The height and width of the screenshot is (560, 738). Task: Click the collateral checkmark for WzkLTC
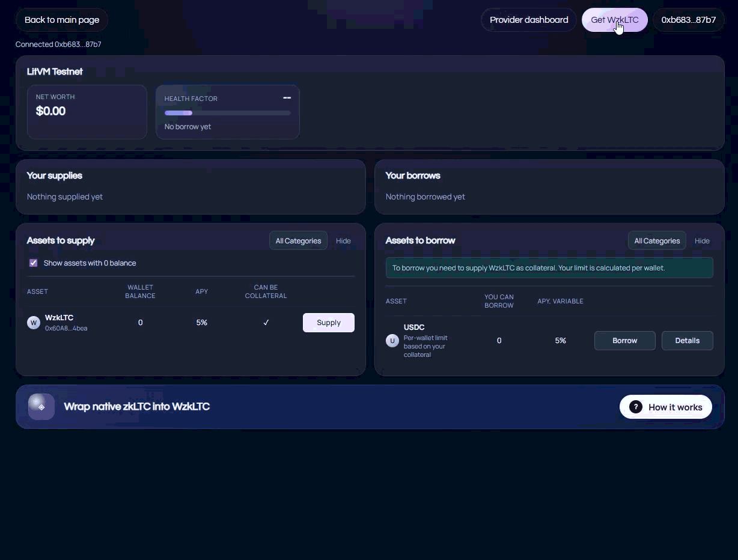(x=266, y=323)
